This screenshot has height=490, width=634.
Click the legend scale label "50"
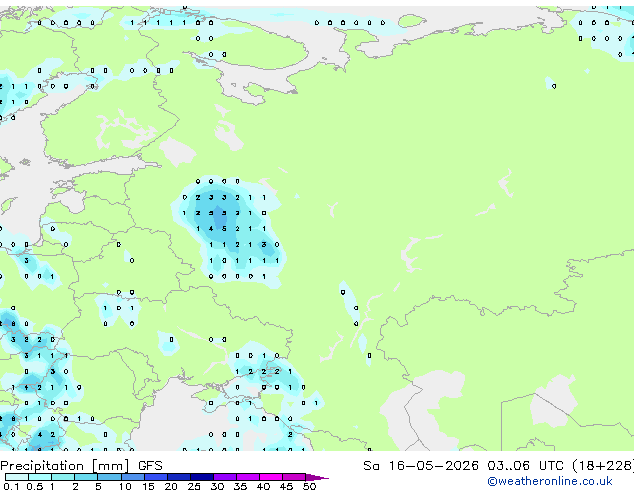click(x=309, y=486)
